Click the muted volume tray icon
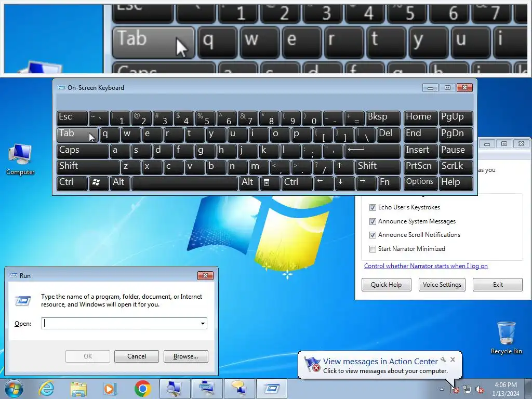Screen dimensions: 532x399 tap(480, 390)
